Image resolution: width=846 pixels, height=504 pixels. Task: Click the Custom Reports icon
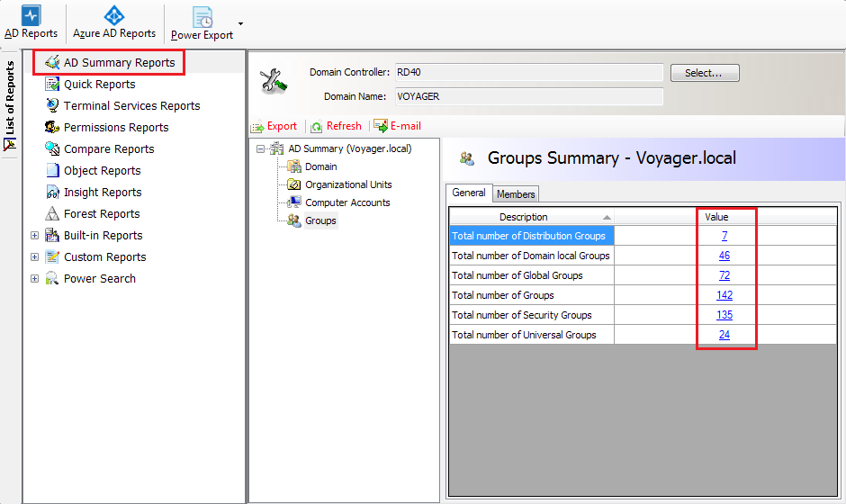coord(52,256)
